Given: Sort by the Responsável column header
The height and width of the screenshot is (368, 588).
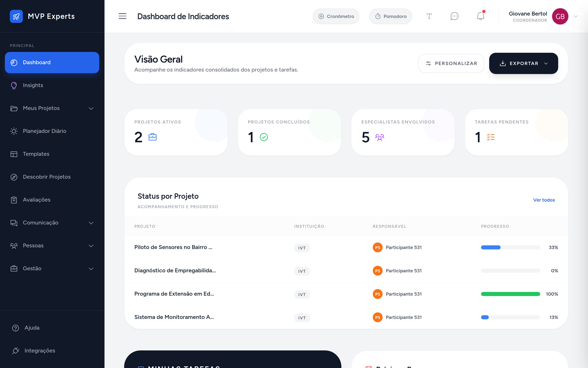Looking at the screenshot, I should tap(389, 226).
